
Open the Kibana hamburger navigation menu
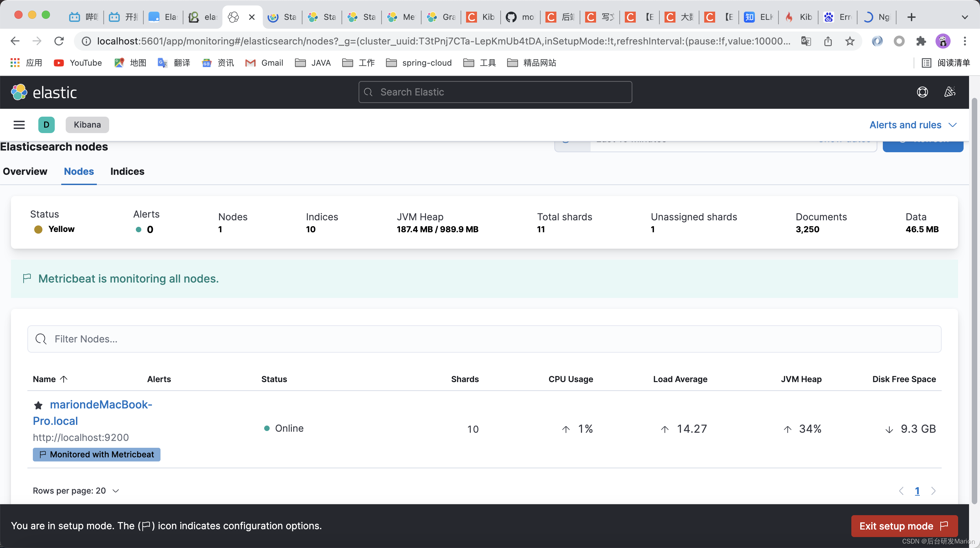pos(19,125)
